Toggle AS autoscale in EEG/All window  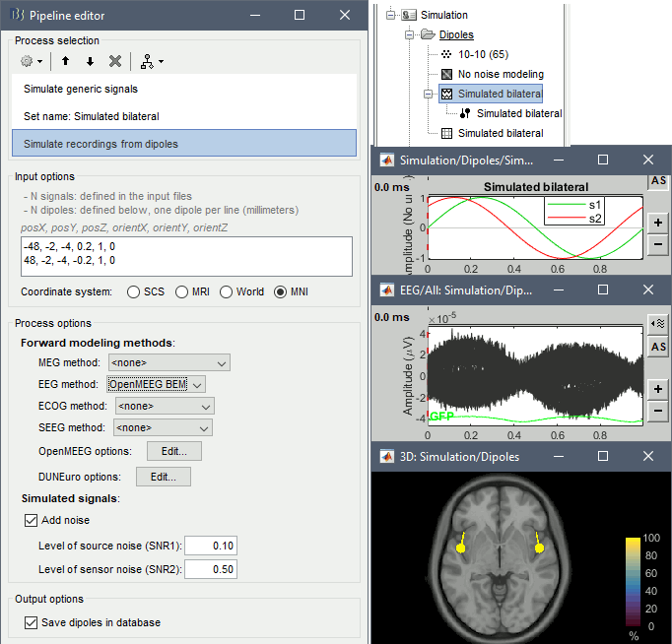(657, 347)
